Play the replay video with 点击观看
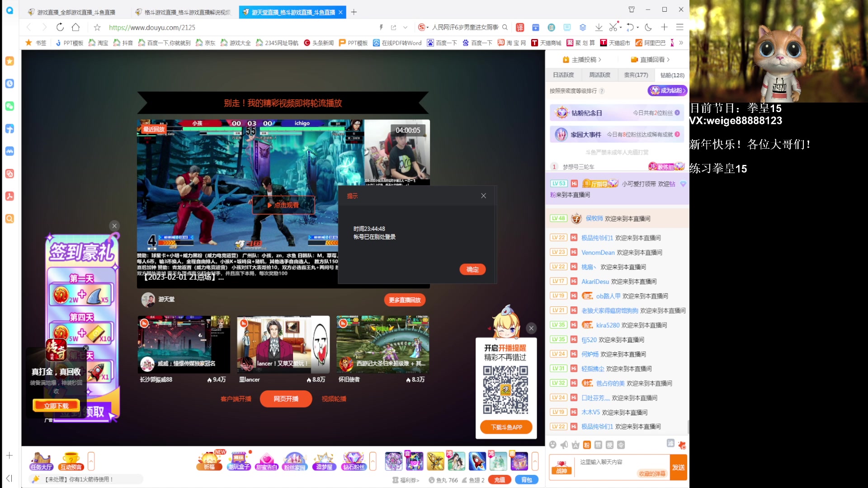This screenshot has width=868, height=488. pos(283,205)
